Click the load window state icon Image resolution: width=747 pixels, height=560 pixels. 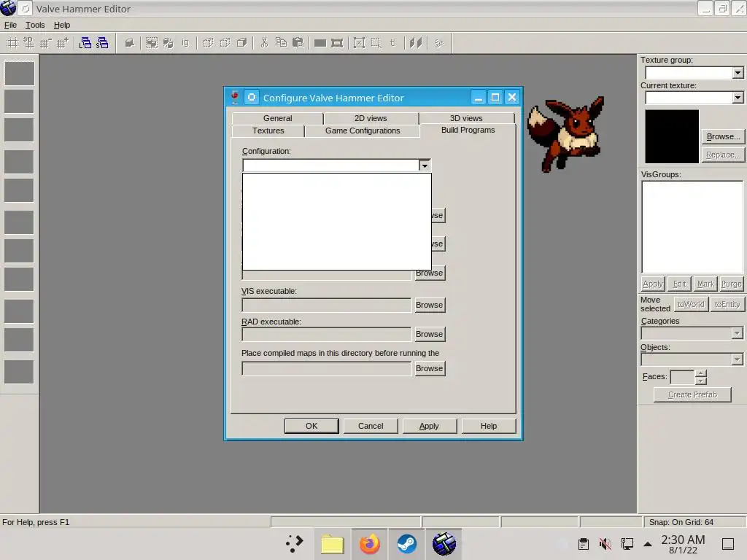85,43
